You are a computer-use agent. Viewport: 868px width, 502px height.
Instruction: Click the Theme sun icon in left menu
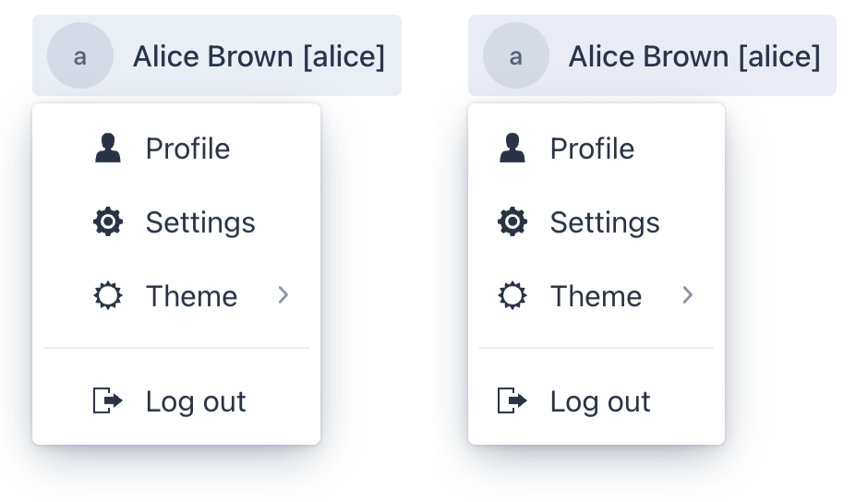tap(108, 296)
